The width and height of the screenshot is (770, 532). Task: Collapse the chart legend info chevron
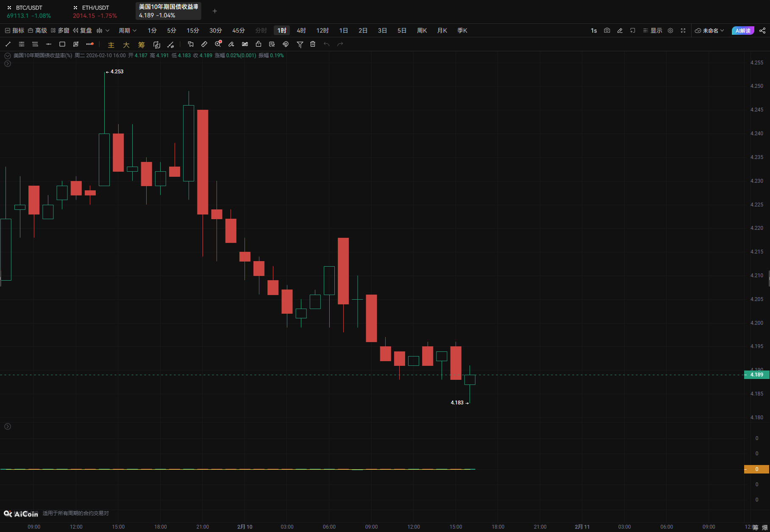pos(7,56)
